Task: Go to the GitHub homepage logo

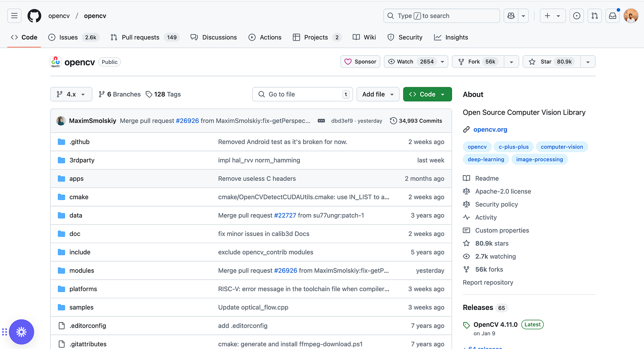Action: click(x=34, y=16)
